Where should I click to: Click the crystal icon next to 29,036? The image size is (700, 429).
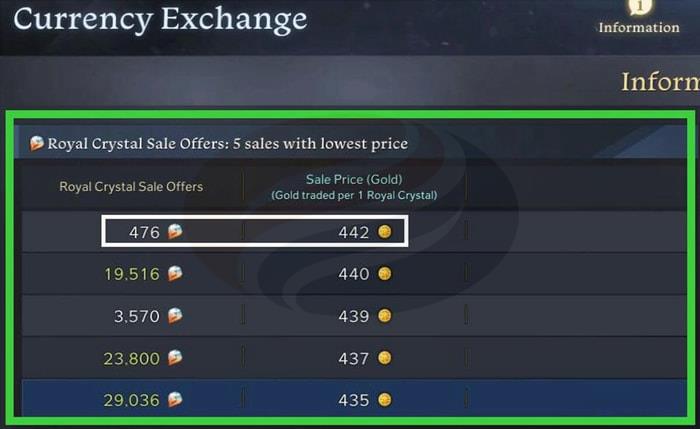click(174, 400)
